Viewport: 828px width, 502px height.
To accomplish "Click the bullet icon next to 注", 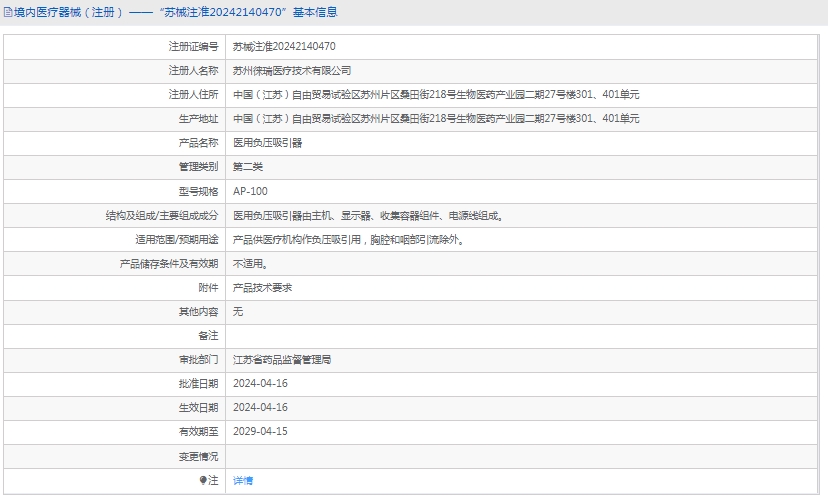I will pos(203,480).
